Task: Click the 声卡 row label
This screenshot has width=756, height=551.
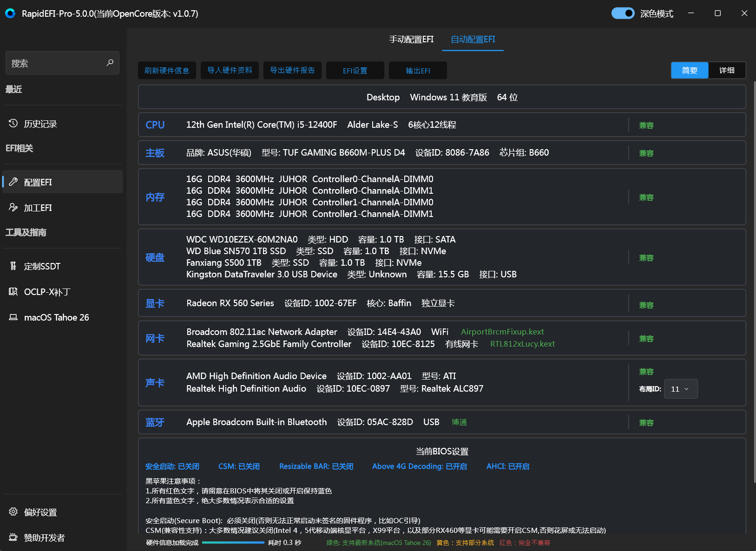Action: click(155, 383)
